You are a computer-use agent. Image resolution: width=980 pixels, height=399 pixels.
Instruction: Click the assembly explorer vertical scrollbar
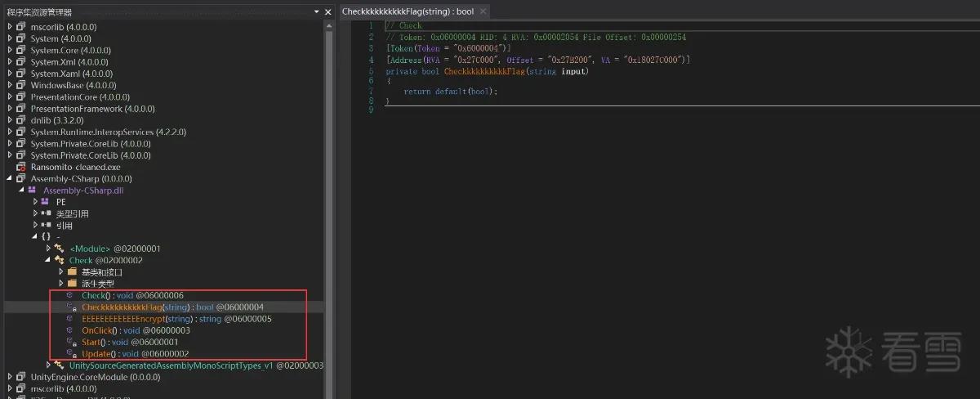328,204
